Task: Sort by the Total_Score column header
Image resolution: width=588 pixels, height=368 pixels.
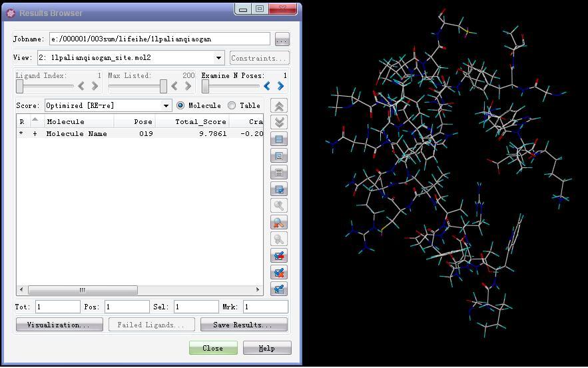Action: 192,121
